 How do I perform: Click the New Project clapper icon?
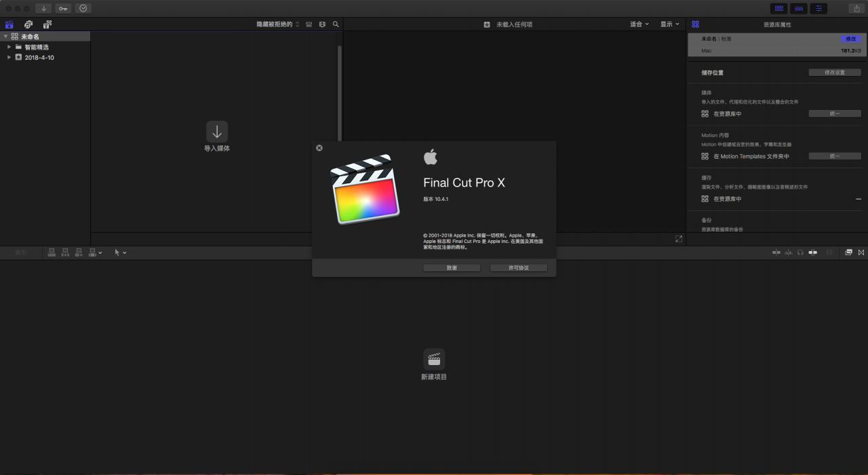click(x=434, y=360)
